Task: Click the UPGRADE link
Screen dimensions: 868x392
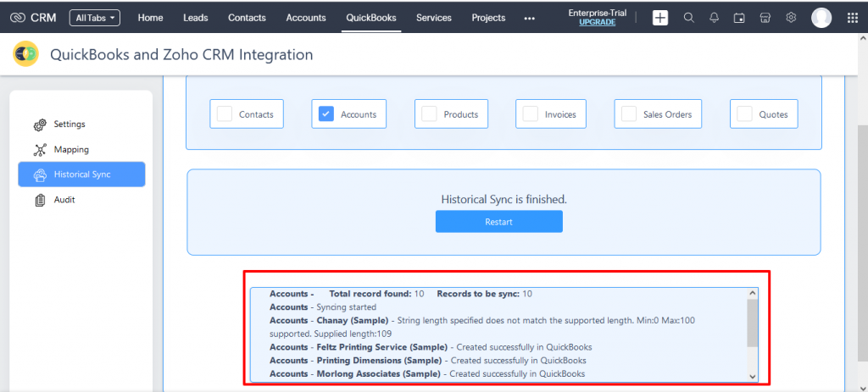Action: 598,23
